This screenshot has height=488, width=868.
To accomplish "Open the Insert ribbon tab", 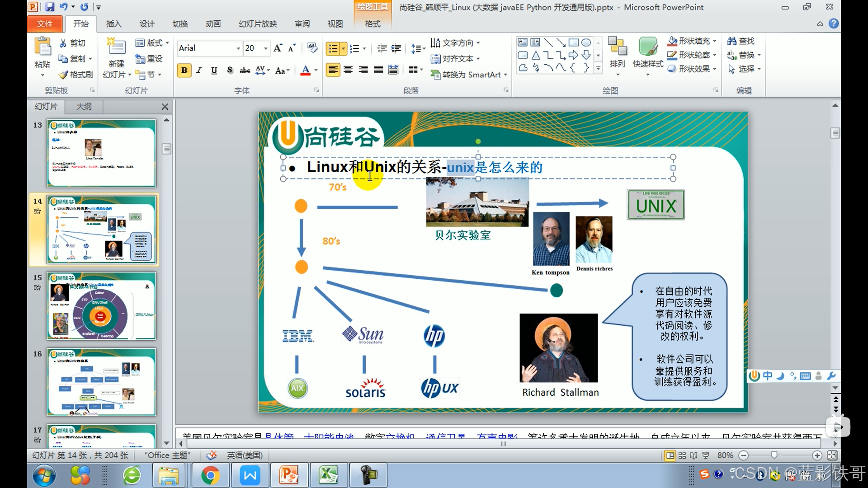I will [x=113, y=23].
